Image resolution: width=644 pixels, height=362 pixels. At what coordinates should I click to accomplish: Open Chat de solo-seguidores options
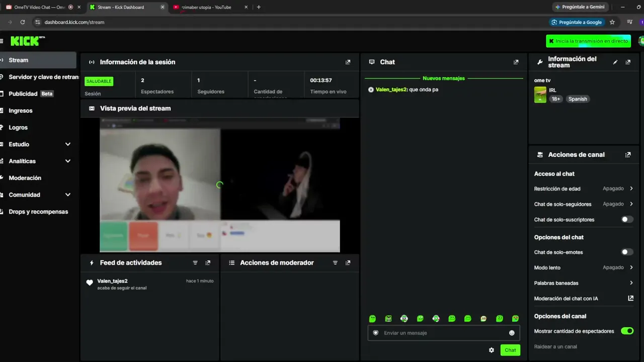click(x=584, y=204)
